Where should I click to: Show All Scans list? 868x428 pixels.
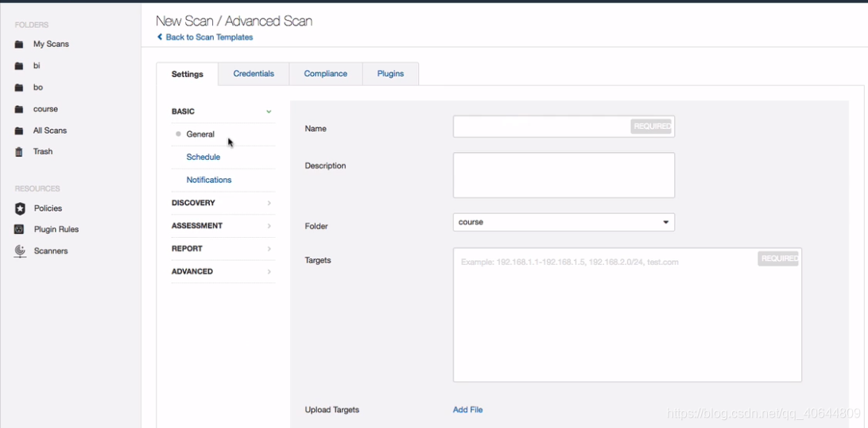click(50, 130)
